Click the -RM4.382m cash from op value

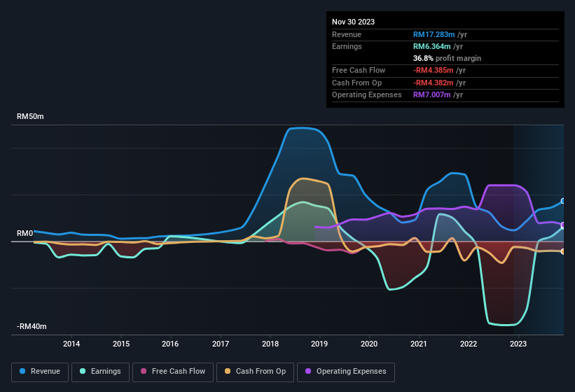(x=433, y=83)
